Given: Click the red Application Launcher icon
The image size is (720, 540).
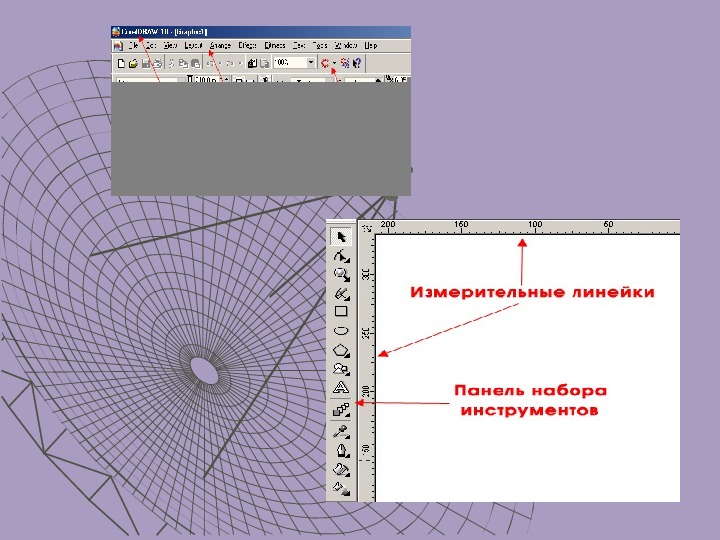Looking at the screenshot, I should point(325,63).
